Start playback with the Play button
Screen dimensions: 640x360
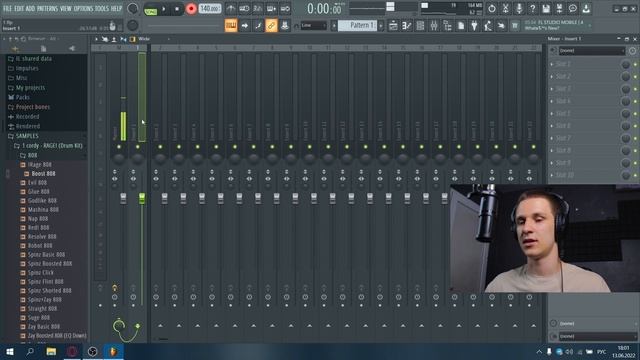pos(164,9)
